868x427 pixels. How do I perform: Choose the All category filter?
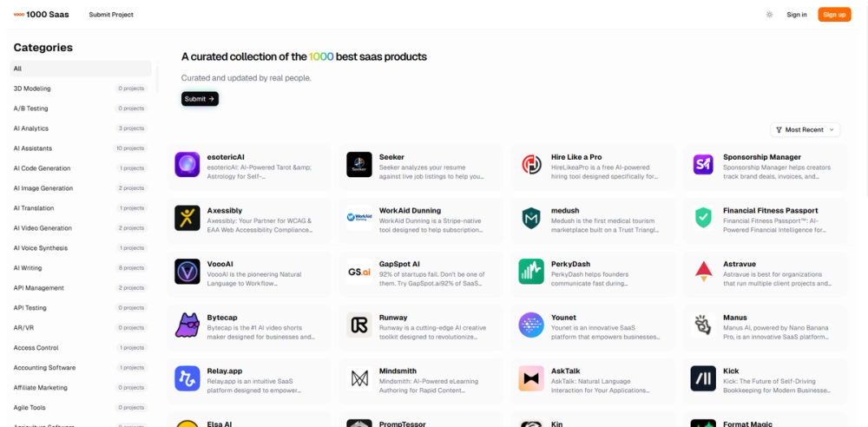pos(80,69)
